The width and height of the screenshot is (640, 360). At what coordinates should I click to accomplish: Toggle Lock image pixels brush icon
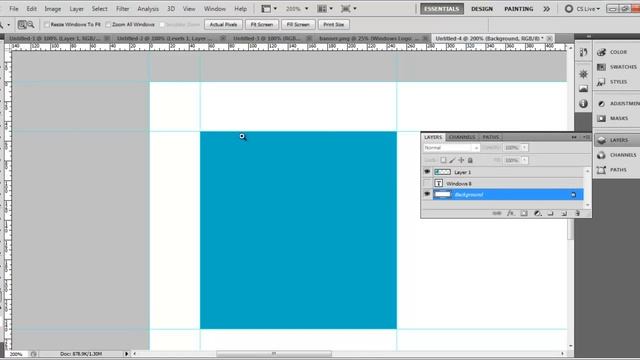[x=452, y=160]
